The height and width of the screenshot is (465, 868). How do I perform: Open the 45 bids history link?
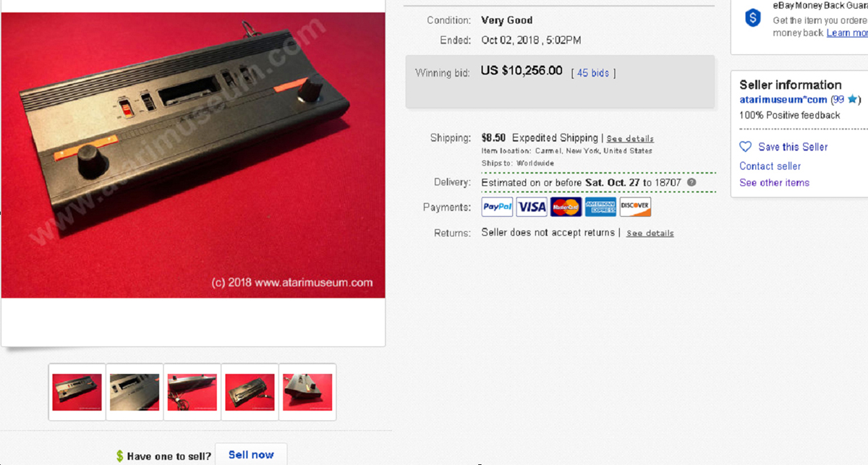click(593, 73)
